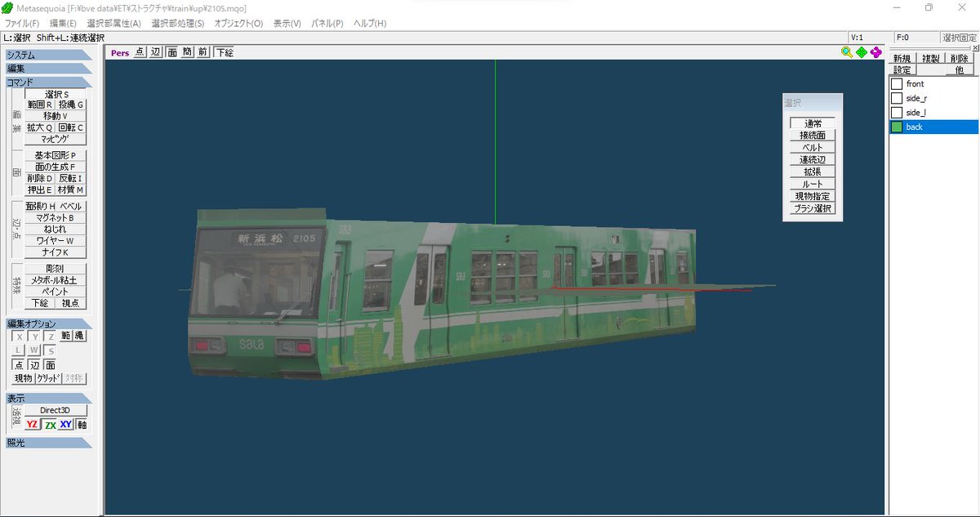Expand the 編集 panel header

(x=48, y=69)
